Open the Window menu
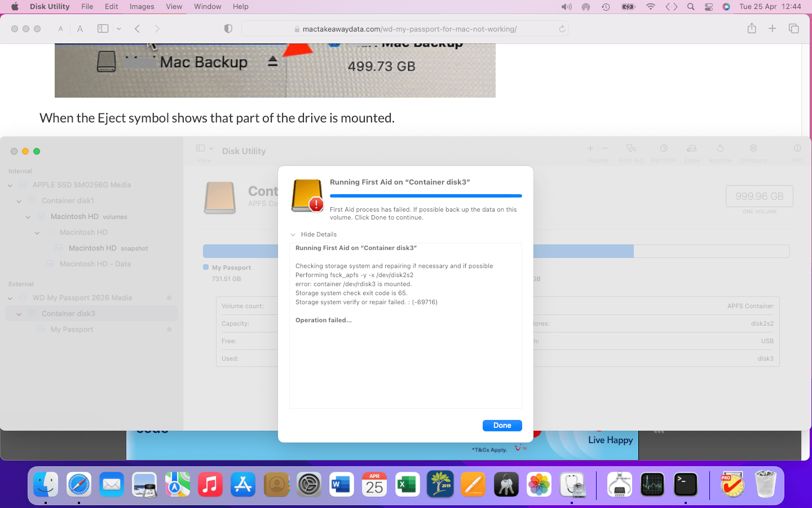The height and width of the screenshot is (508, 812). [207, 7]
